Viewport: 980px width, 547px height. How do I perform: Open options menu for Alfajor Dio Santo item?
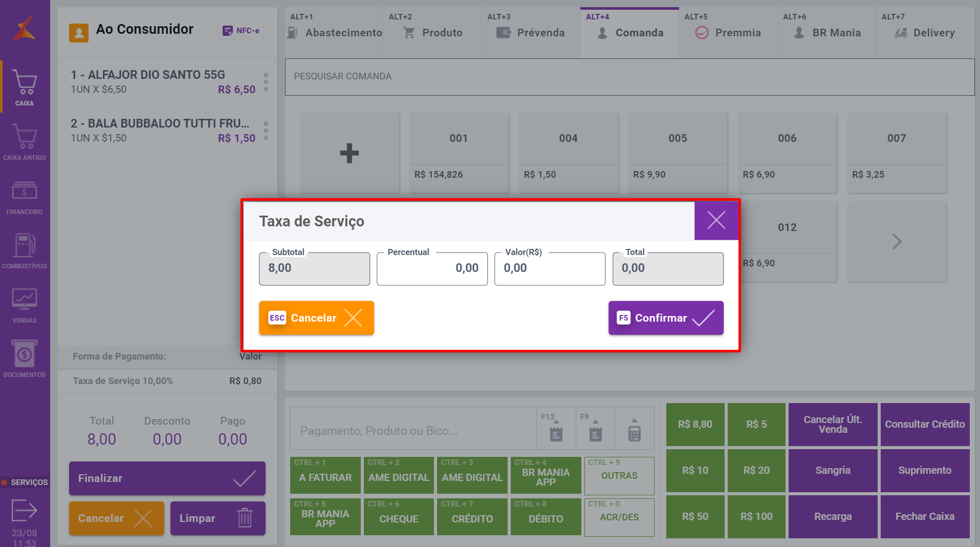tap(266, 82)
